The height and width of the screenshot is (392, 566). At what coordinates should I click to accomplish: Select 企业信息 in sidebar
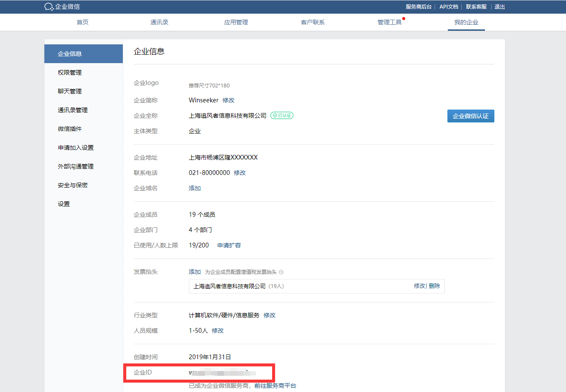[x=84, y=54]
